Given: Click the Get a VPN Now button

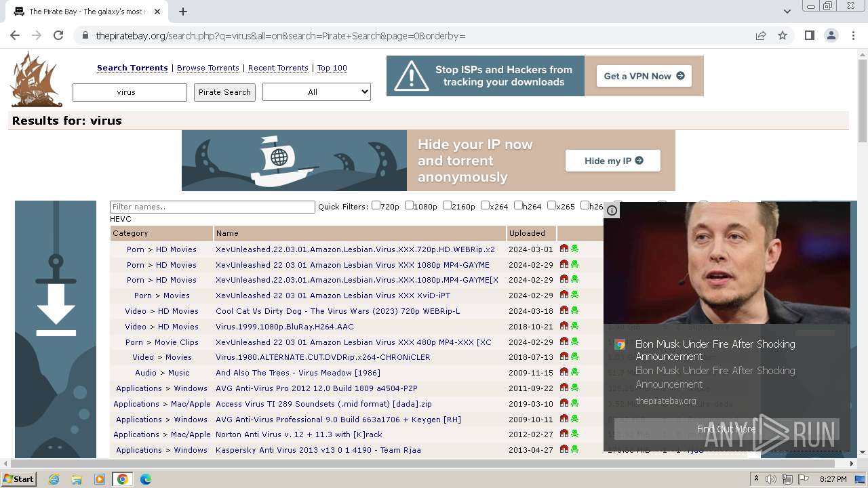Looking at the screenshot, I should tap(644, 76).
